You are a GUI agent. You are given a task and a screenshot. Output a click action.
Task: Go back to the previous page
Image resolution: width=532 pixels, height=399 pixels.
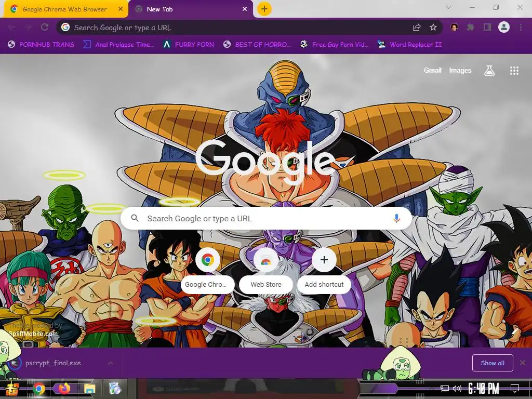[11, 28]
